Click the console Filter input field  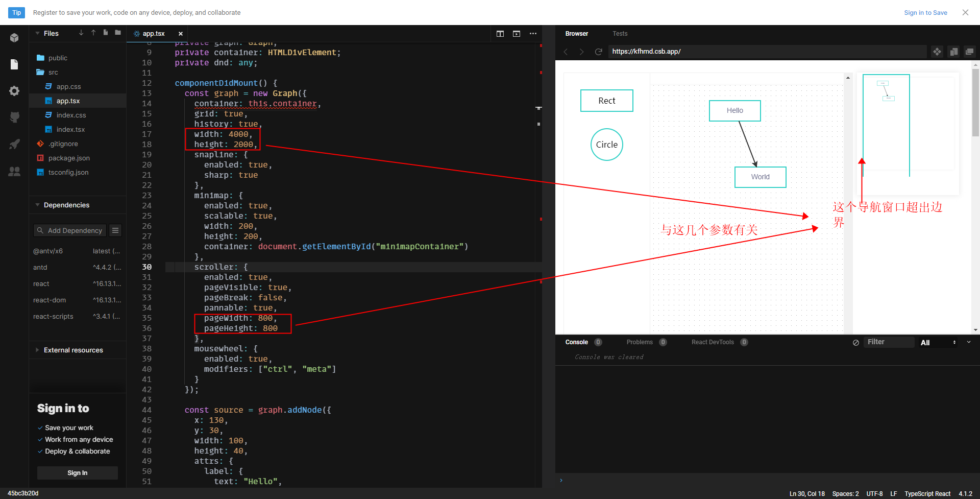pyautogui.click(x=890, y=342)
